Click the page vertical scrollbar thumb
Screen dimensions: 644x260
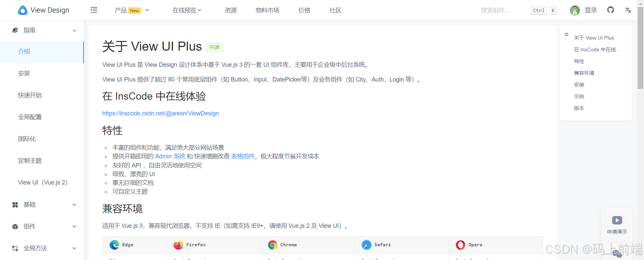pyautogui.click(x=640, y=48)
